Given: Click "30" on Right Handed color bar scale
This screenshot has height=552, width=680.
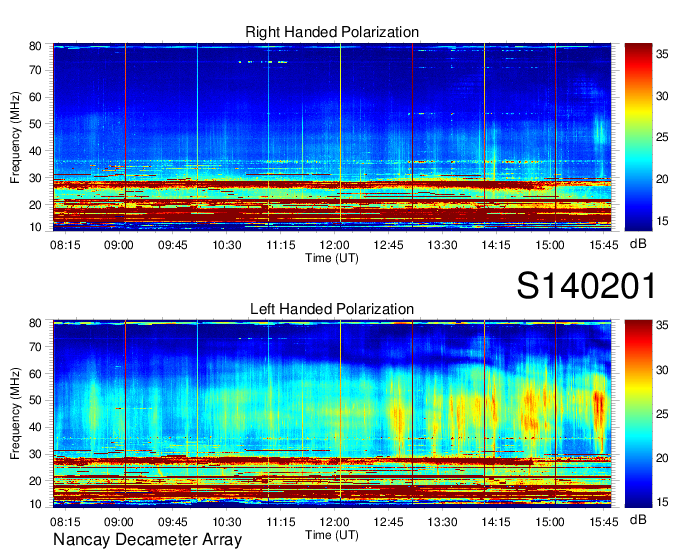Looking at the screenshot, I should (x=662, y=96).
